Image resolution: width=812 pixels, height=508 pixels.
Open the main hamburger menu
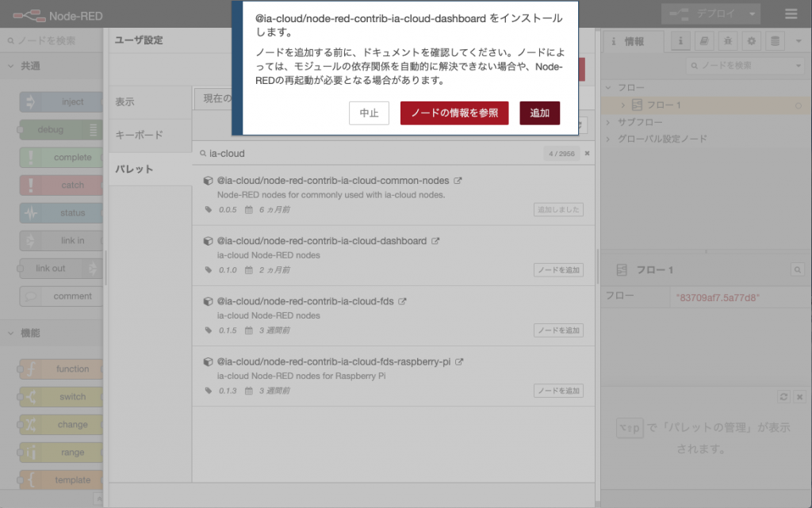point(791,13)
